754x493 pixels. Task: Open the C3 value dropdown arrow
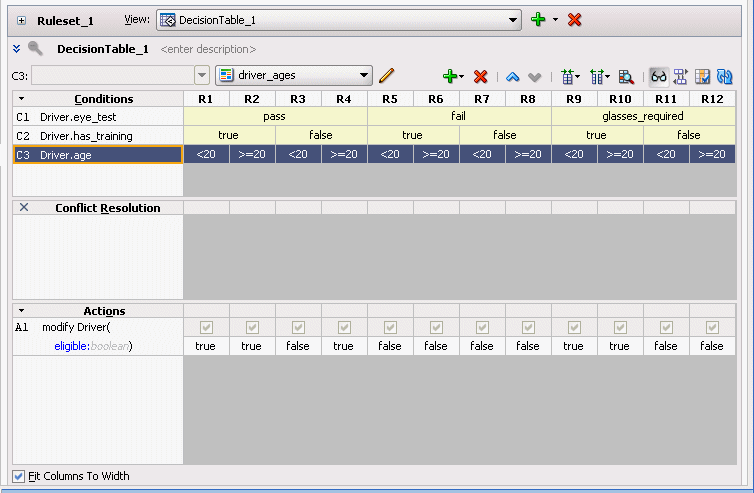click(x=202, y=76)
